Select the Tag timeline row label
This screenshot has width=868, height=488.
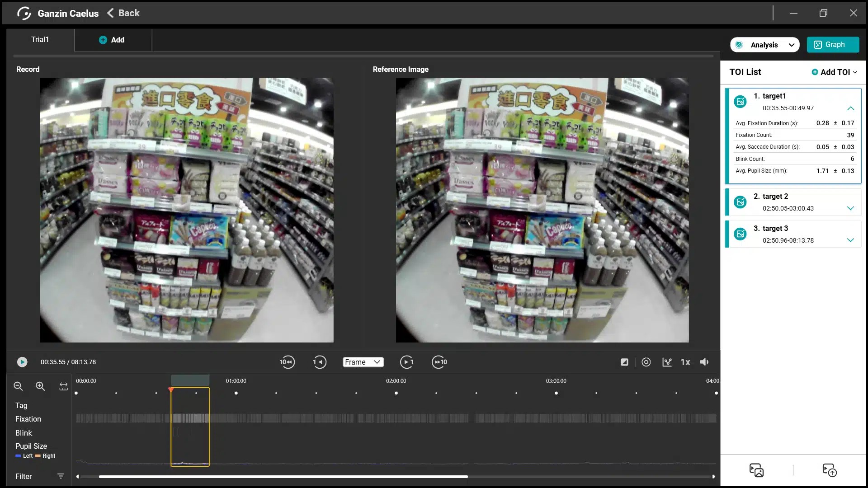21,406
